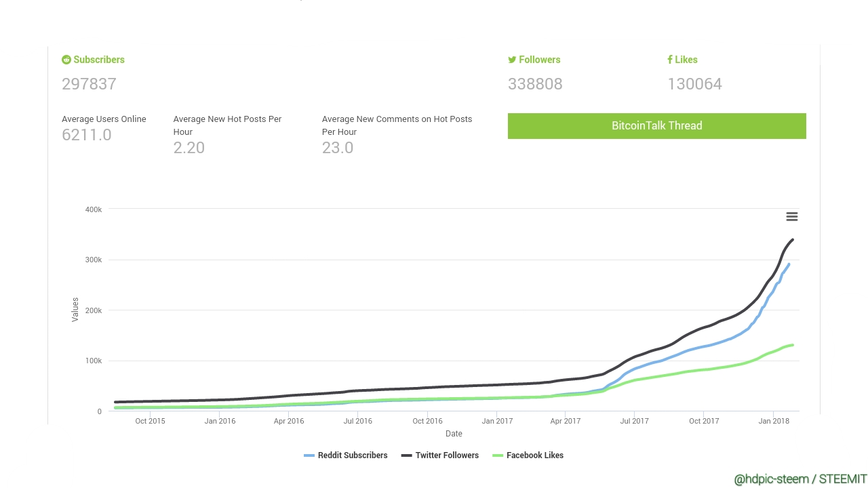This screenshot has width=868, height=488.
Task: Click the black Twitter Followers legend swatch
Action: [x=407, y=455]
